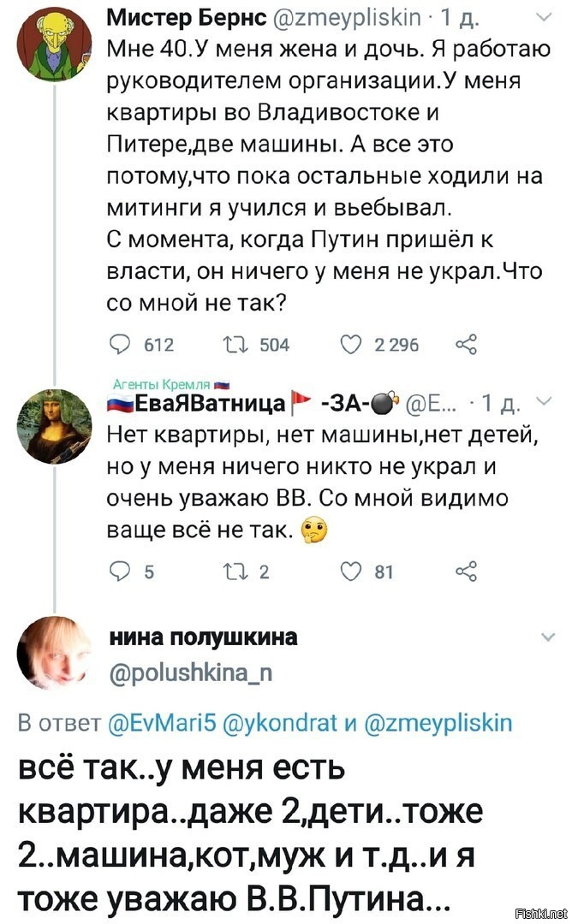Reply to ЕваЯВатница tweet
Screen dimensions: 572x924
pyautogui.click(x=120, y=571)
